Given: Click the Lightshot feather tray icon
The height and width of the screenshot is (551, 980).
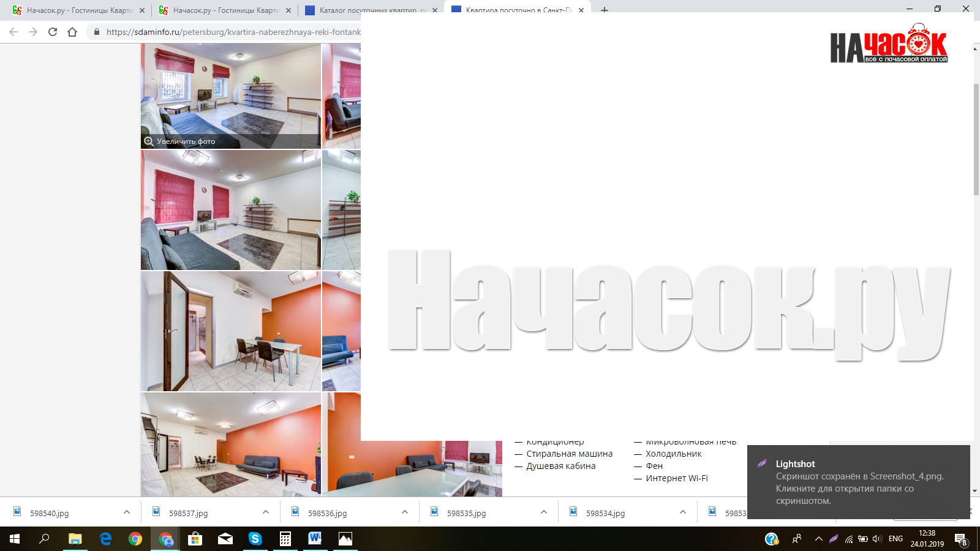Looking at the screenshot, I should [834, 539].
